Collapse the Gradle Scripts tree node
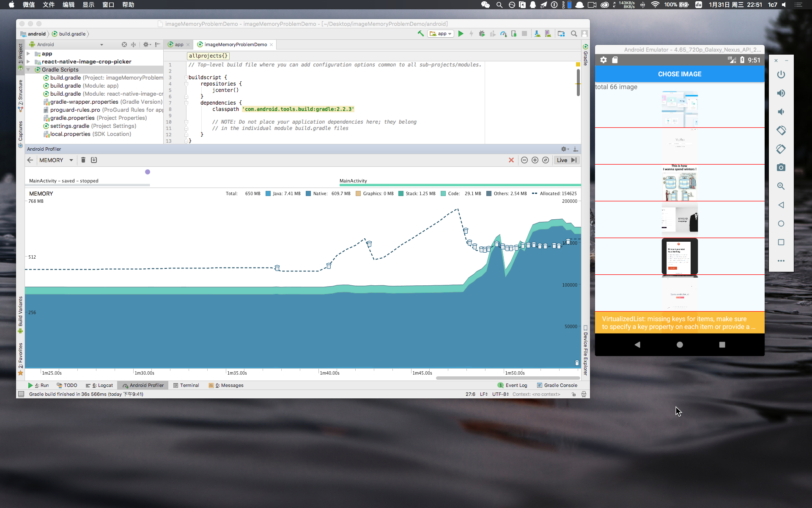The image size is (812, 508). (x=28, y=70)
